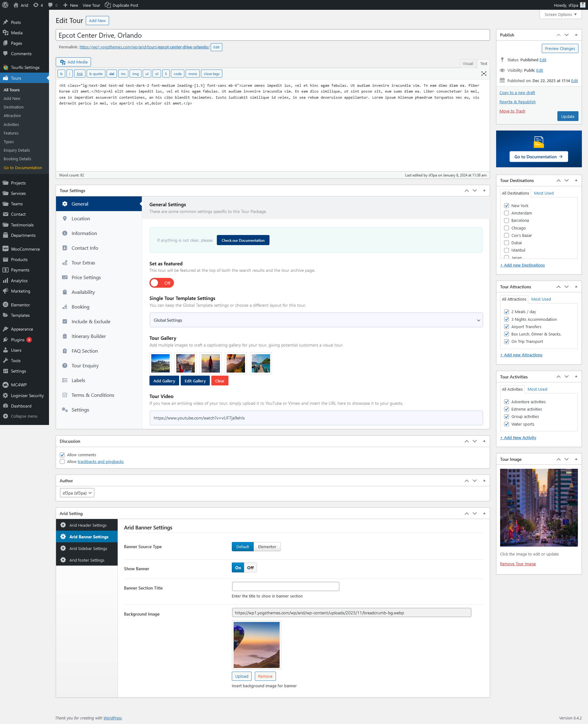Click the distraction-free fullscreen editor icon
The width and height of the screenshot is (588, 724).
point(484,74)
